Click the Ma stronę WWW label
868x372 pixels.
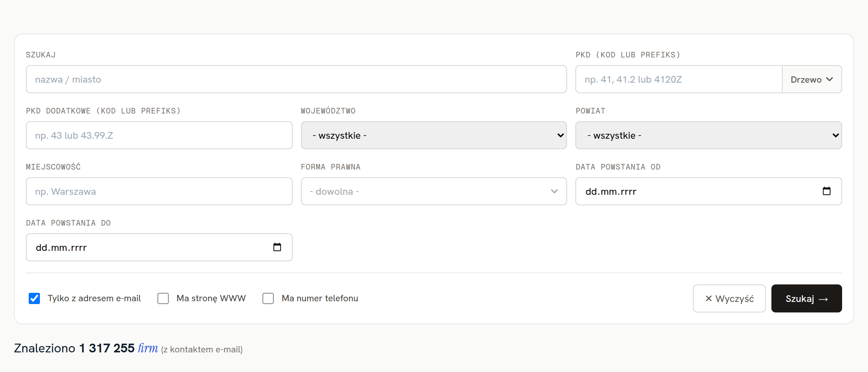[211, 298]
